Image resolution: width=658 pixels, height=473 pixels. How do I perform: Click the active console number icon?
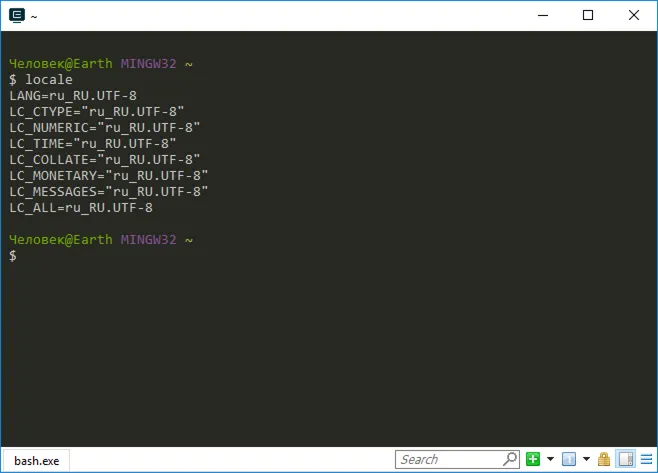[568, 459]
